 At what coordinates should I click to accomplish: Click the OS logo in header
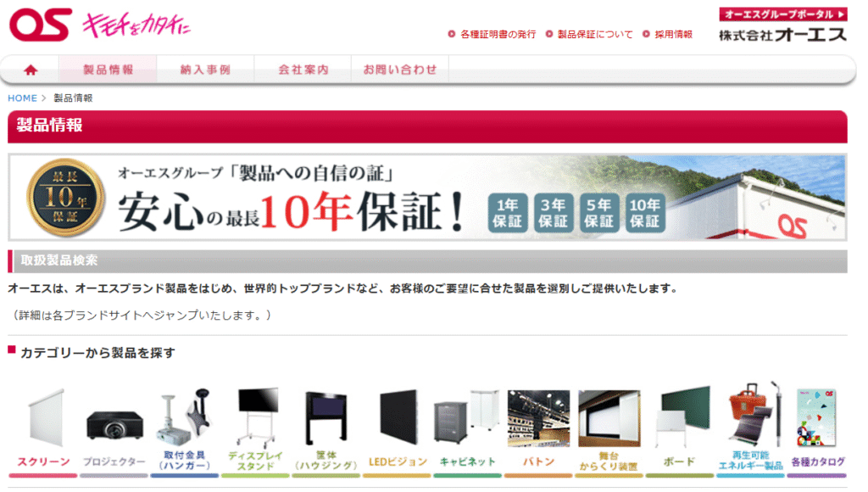pyautogui.click(x=41, y=25)
